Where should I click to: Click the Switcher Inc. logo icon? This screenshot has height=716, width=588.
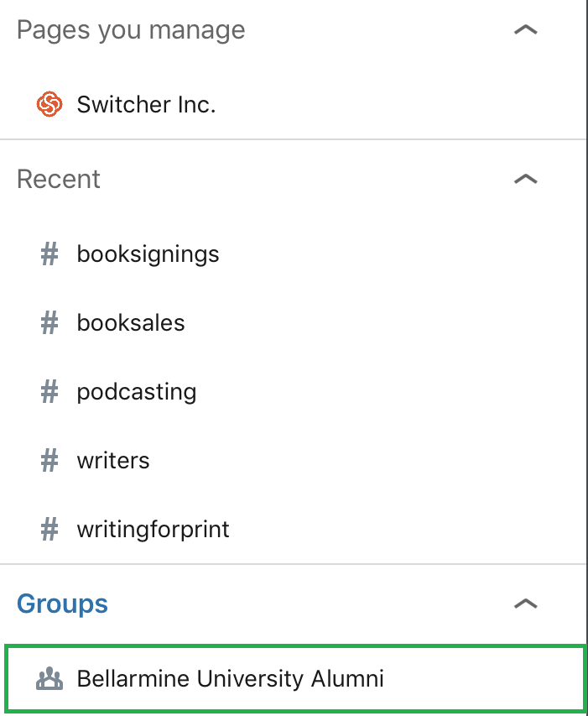click(x=49, y=105)
